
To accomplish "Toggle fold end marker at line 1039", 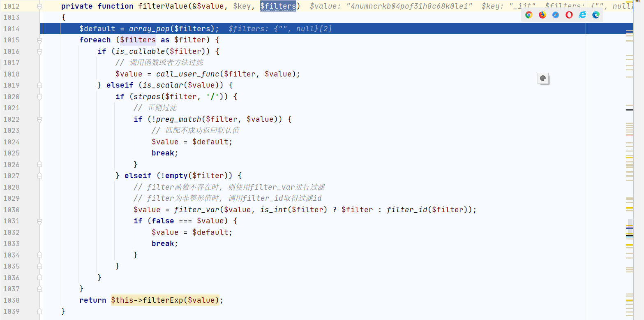I will click(x=40, y=311).
